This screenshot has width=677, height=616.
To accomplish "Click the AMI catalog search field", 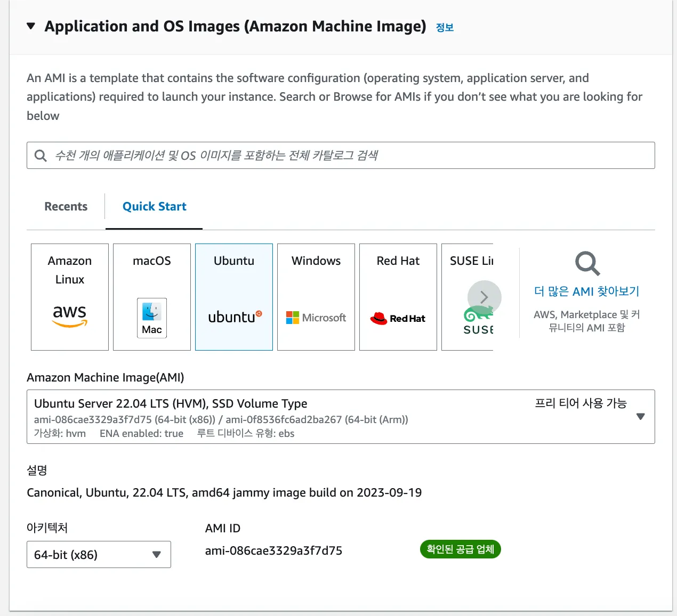I will pyautogui.click(x=341, y=155).
